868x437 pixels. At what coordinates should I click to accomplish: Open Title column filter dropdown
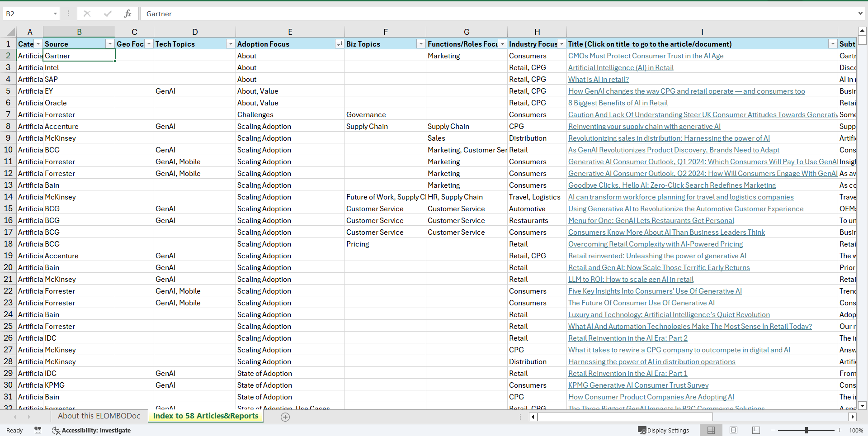[833, 44]
